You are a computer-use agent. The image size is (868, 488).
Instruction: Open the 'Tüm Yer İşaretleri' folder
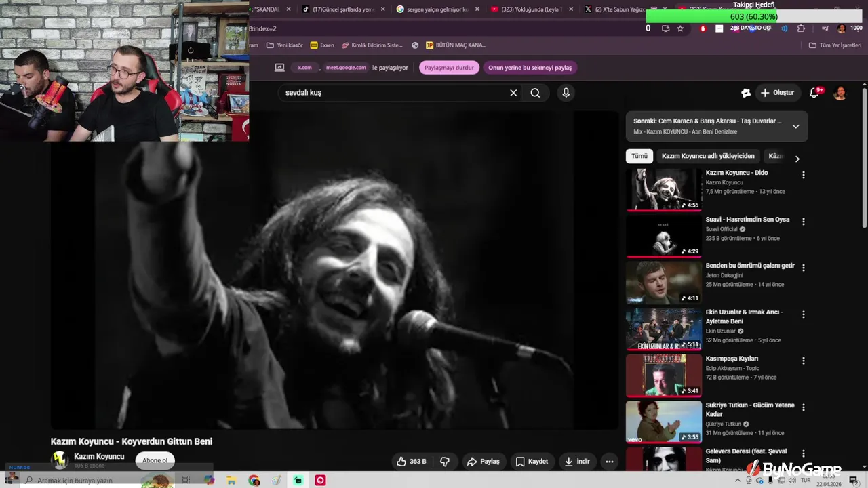[x=835, y=45]
